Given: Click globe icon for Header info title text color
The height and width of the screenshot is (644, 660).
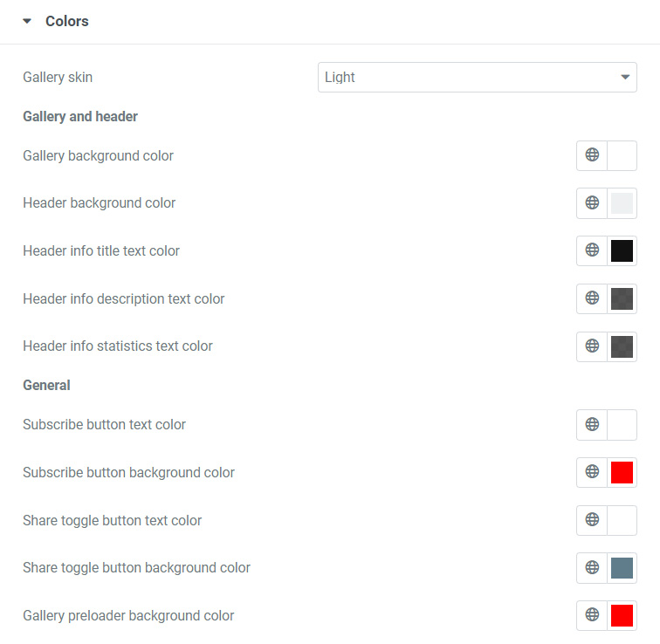Looking at the screenshot, I should [592, 250].
